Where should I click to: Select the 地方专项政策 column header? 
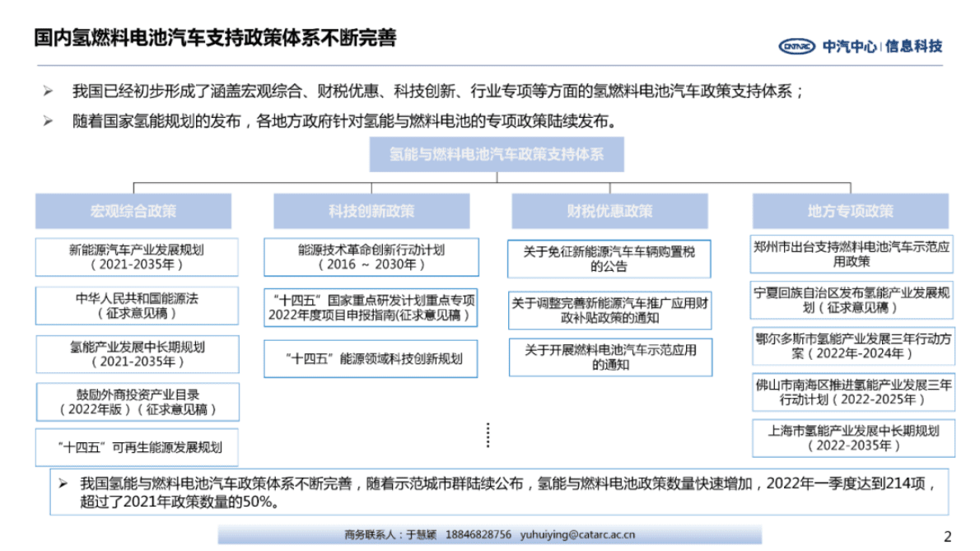tap(852, 210)
